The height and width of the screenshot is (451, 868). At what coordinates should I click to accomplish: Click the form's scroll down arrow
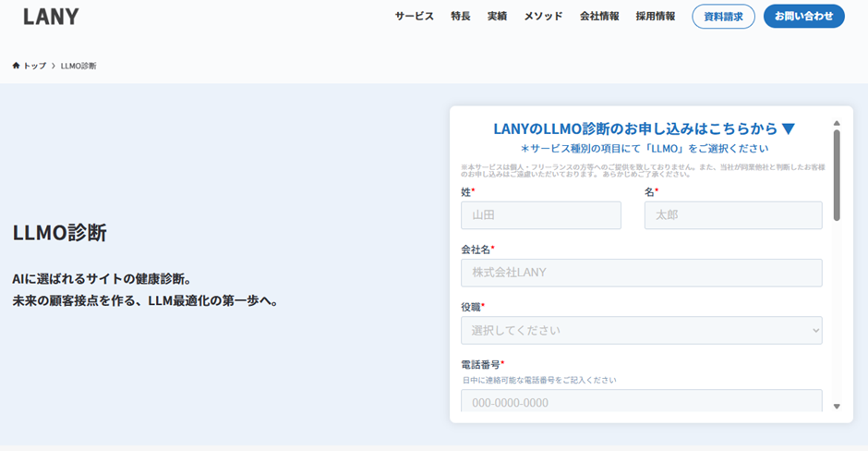pyautogui.click(x=837, y=406)
